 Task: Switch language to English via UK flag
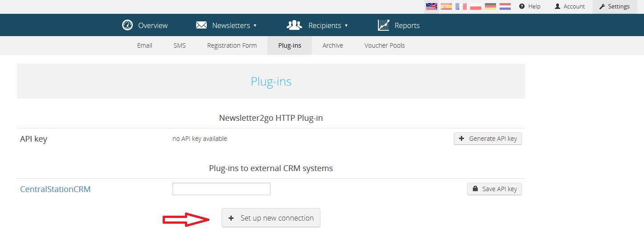click(431, 6)
